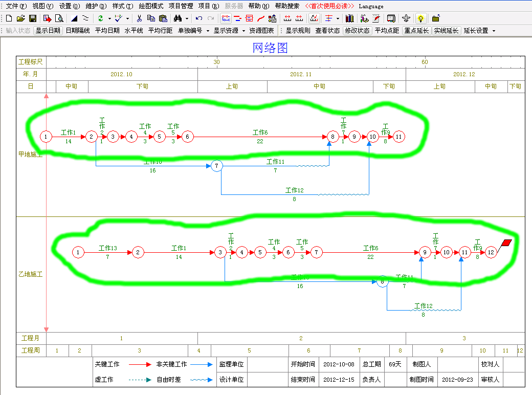532x395 pixels.
Task: Paste using the clipboard icon
Action: tap(163, 18)
